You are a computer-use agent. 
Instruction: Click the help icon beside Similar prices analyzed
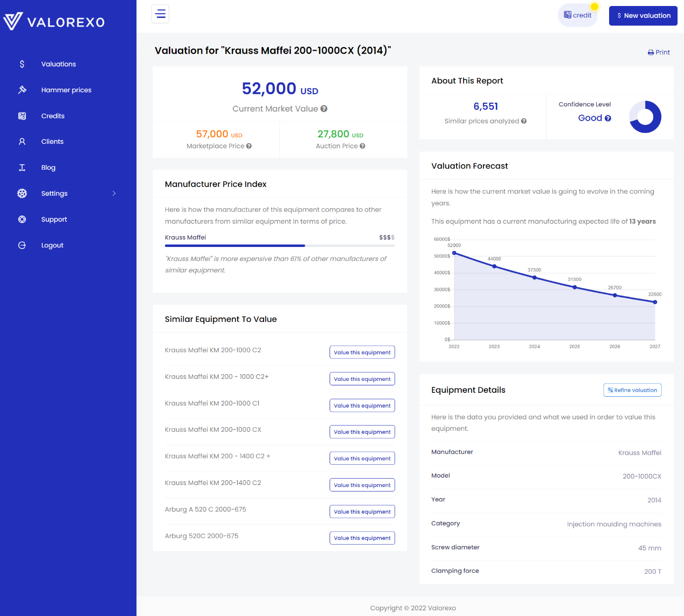tap(524, 121)
